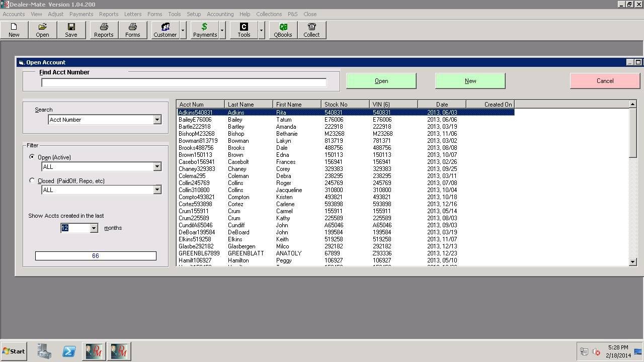The image size is (644, 362).
Task: Select the Collin310800 account row
Action: tap(345, 190)
